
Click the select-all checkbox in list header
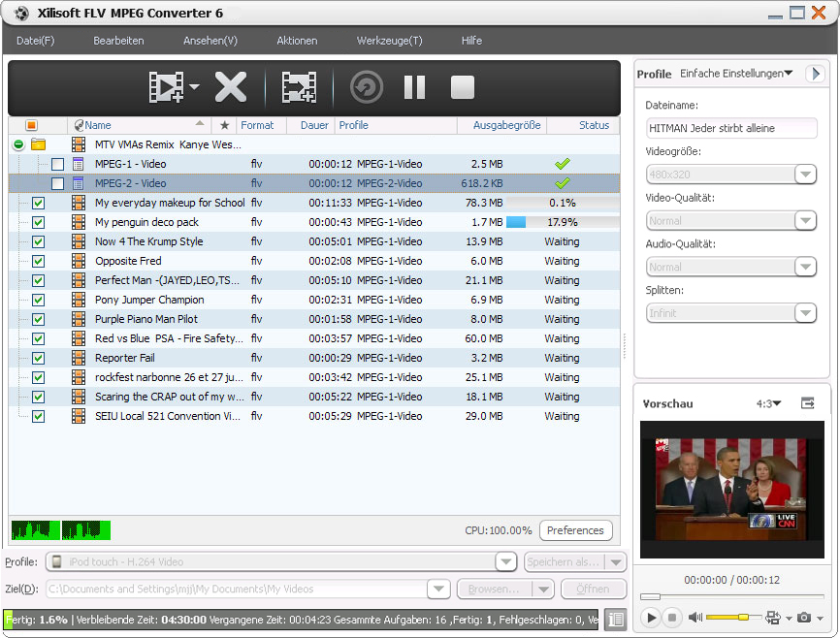tap(31, 125)
